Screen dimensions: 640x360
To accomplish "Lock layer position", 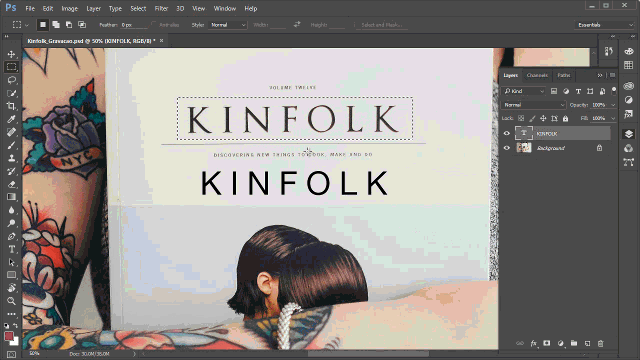I will pyautogui.click(x=543, y=118).
